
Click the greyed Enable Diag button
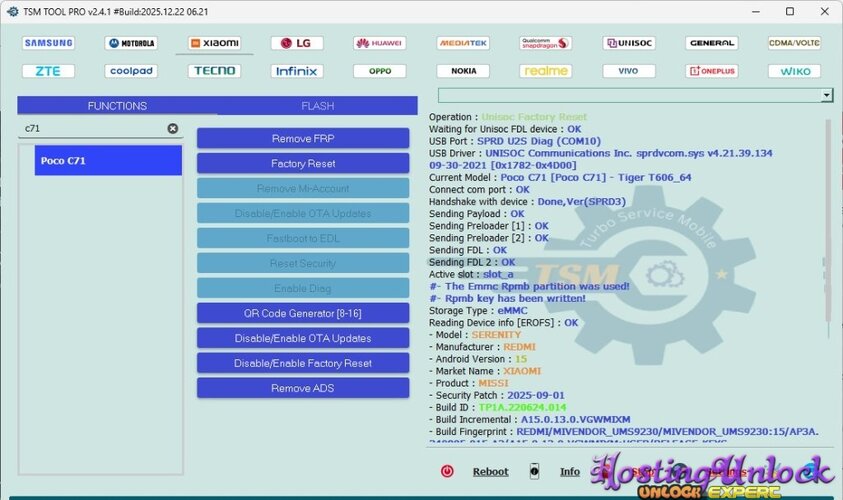(303, 289)
